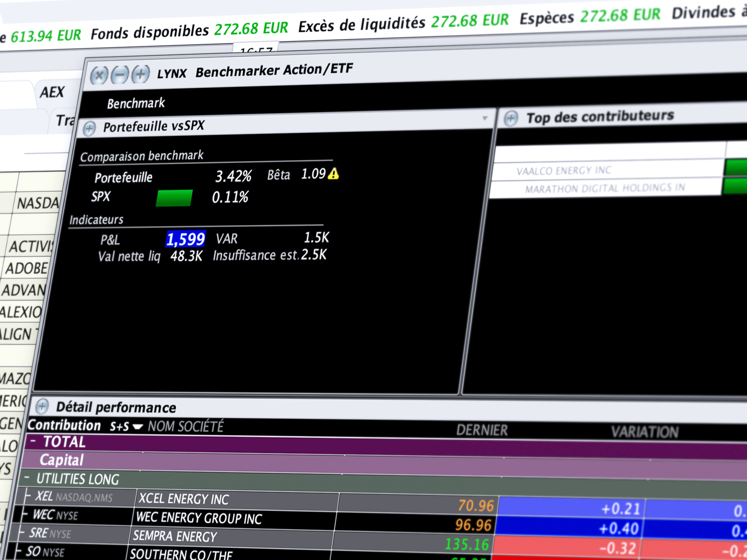
Task: Click the 613.94 EUR value in top bar
Action: [46, 36]
